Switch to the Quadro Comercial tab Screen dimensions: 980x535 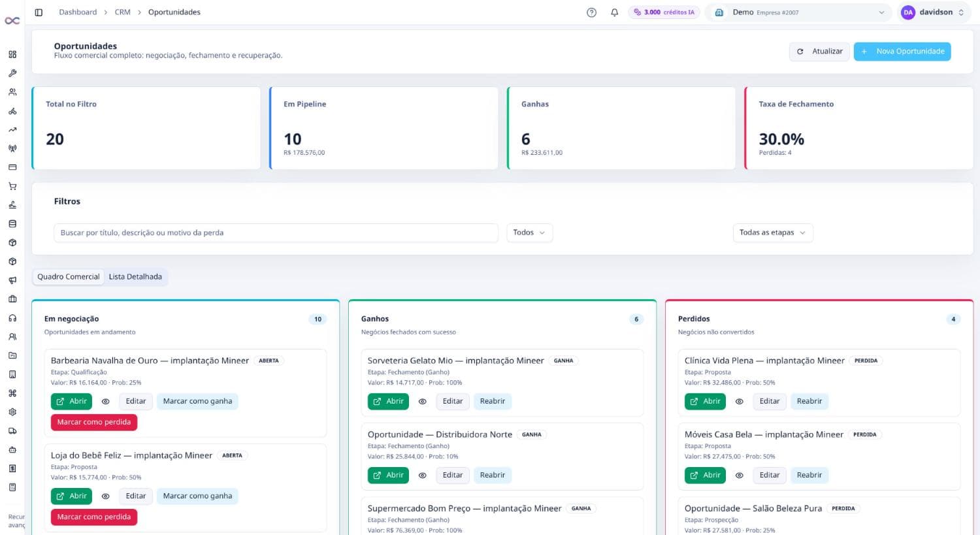tap(69, 277)
